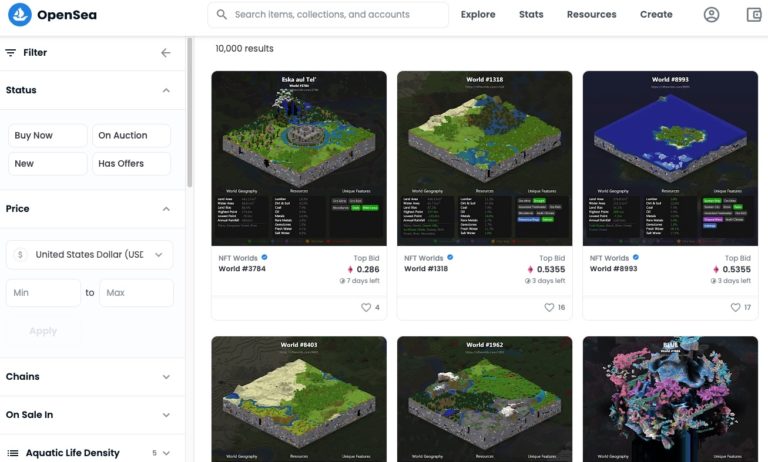Open the account profile icon

[711, 15]
